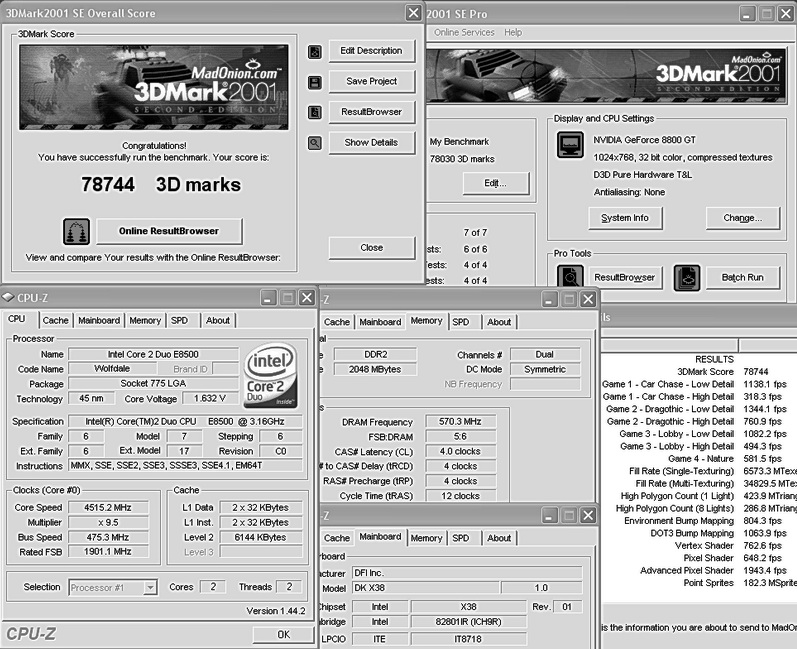This screenshot has width=797, height=649.
Task: Select Memory tab in the middle CPU-Z window
Action: 426,321
